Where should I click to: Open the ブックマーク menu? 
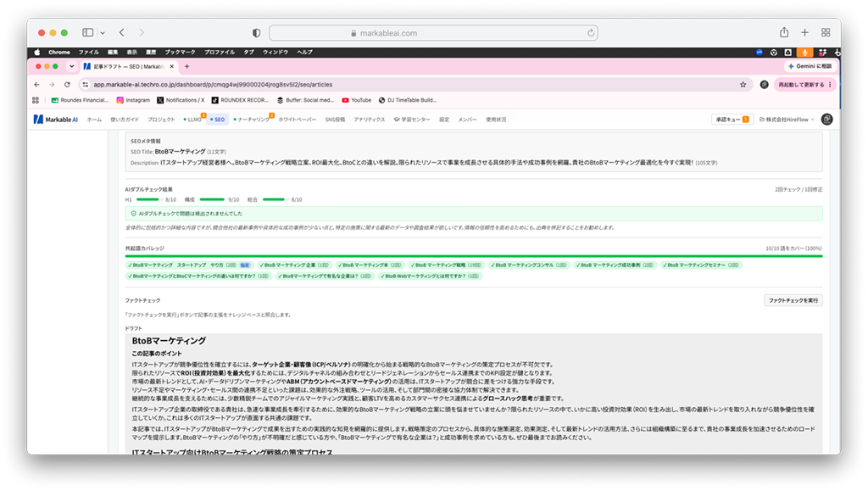(180, 52)
